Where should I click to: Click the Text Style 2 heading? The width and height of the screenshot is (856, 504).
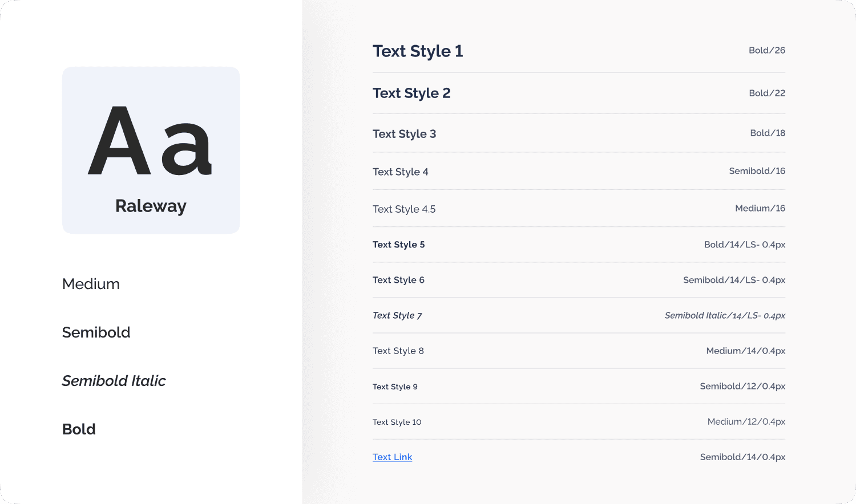click(x=411, y=93)
